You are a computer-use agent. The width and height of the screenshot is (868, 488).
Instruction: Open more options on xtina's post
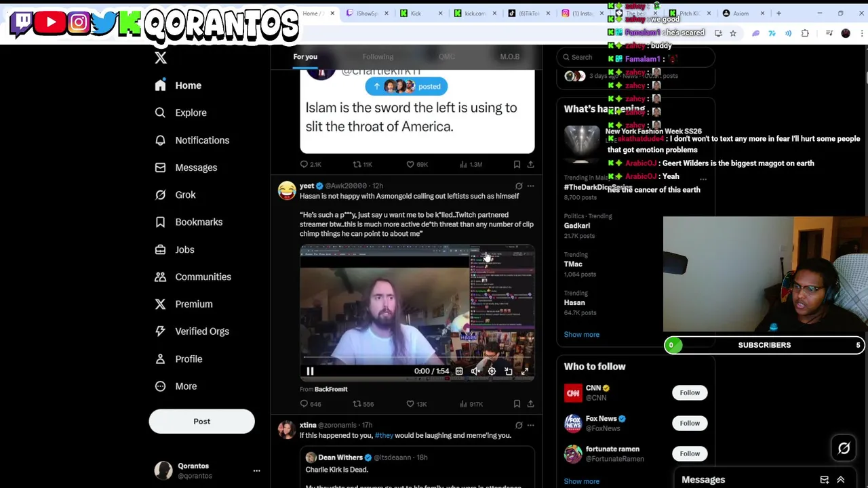click(530, 426)
